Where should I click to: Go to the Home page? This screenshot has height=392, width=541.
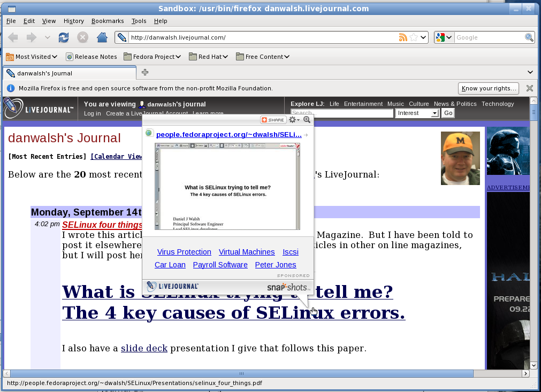click(x=102, y=37)
